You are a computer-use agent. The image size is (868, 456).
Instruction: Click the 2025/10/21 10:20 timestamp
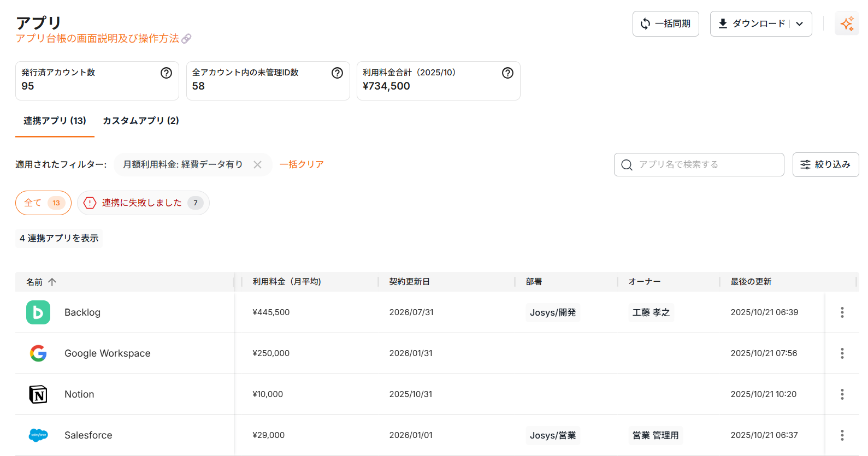pyautogui.click(x=764, y=394)
